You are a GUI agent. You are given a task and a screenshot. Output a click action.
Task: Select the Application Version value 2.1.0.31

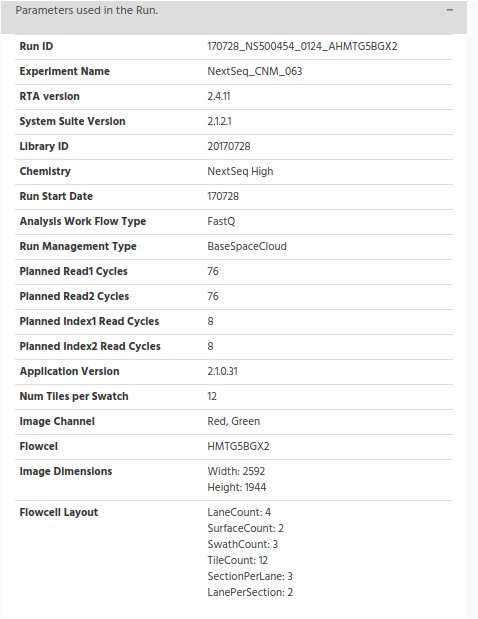(222, 371)
